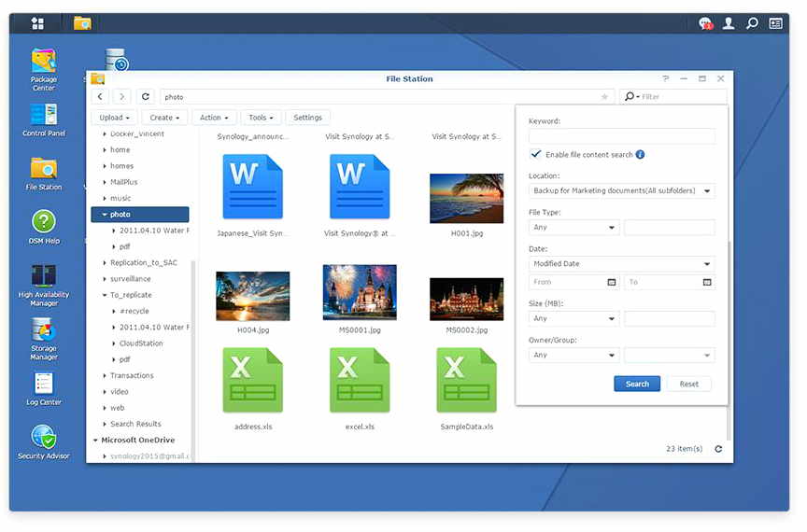Viewport: 807px width, 532px height.
Task: Click the Search button
Action: click(637, 384)
